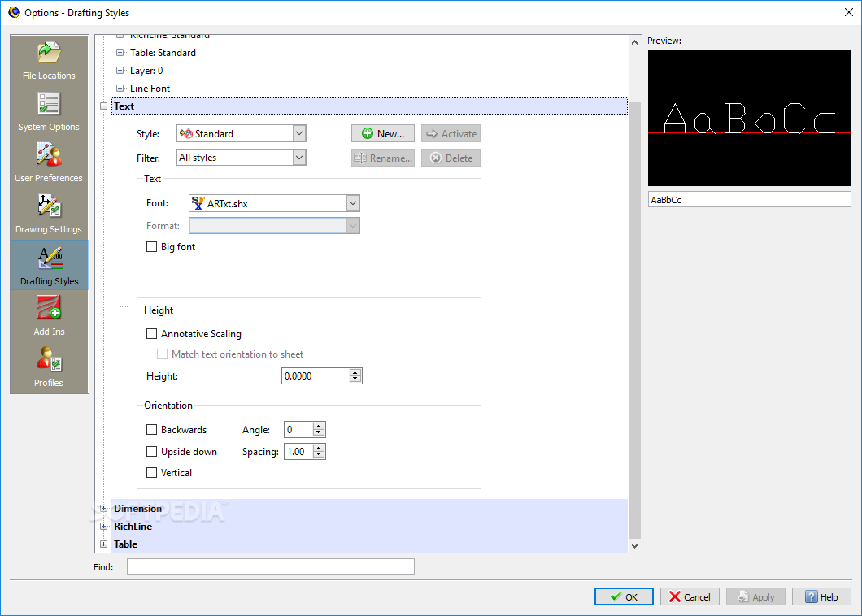Screen dimensions: 862x616
Task: Expand the Line Font node
Action: (x=120, y=88)
